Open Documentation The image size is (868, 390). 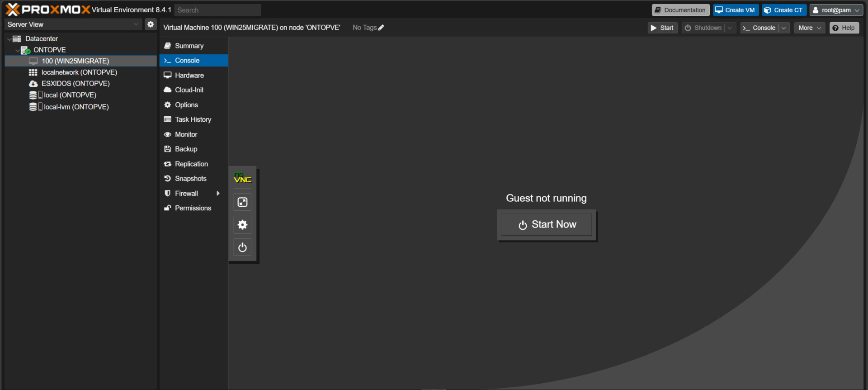pyautogui.click(x=680, y=10)
